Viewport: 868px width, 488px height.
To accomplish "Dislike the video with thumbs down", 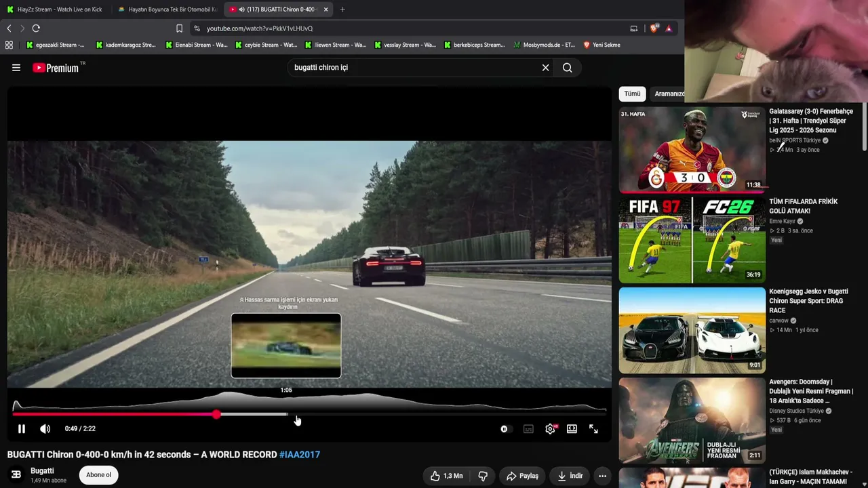I will [483, 476].
